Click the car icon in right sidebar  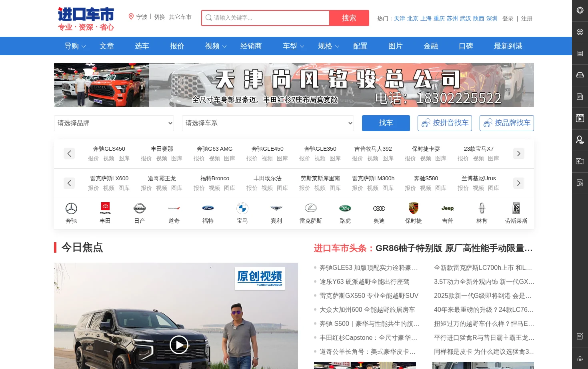click(580, 75)
